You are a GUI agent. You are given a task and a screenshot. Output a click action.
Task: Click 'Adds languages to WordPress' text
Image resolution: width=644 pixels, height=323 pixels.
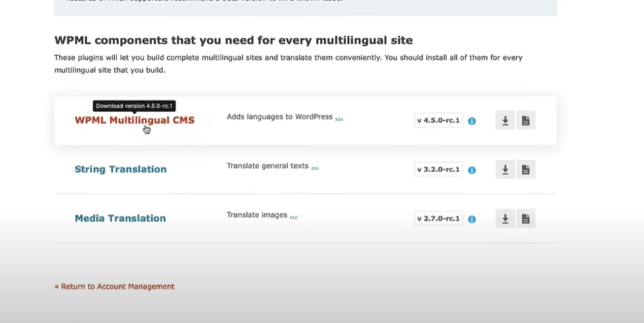tap(280, 116)
